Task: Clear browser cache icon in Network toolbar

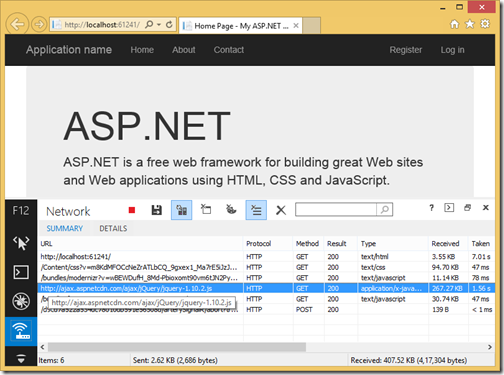Action: (206, 210)
